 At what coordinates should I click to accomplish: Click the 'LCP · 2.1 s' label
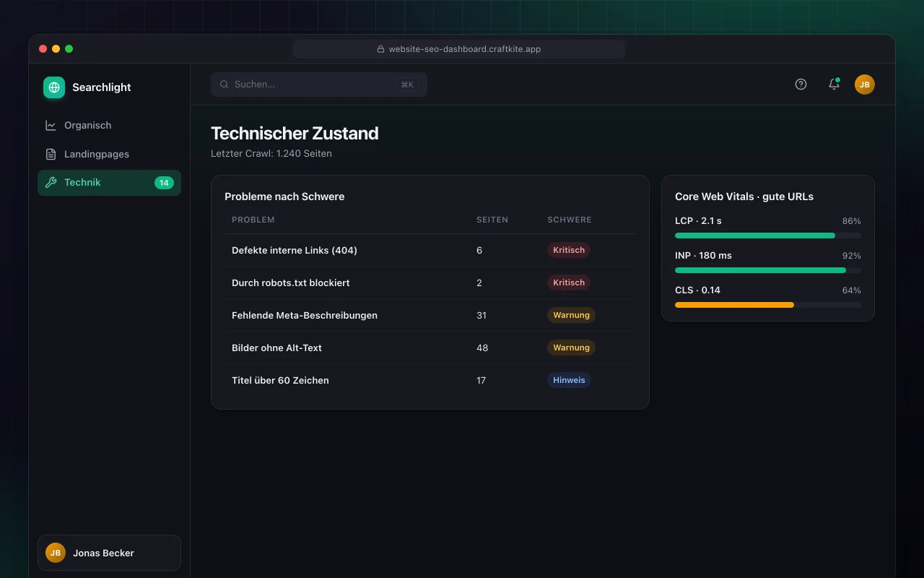coord(698,221)
